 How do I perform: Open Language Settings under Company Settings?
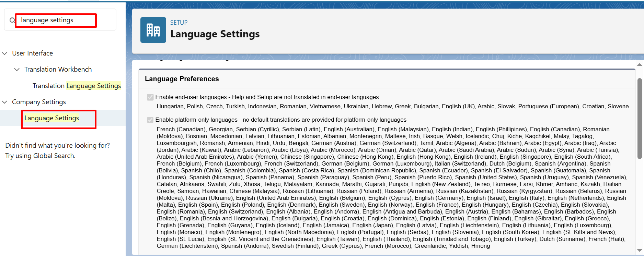coord(51,118)
